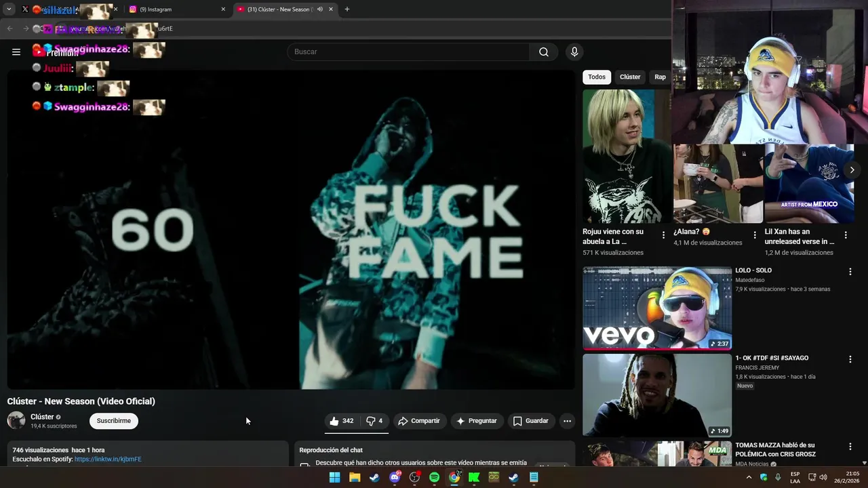
Task: Click the Buscar search input field
Action: point(408,52)
